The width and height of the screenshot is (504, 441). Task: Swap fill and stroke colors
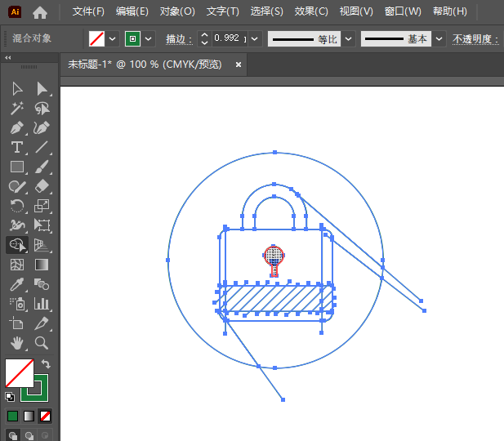[46, 364]
